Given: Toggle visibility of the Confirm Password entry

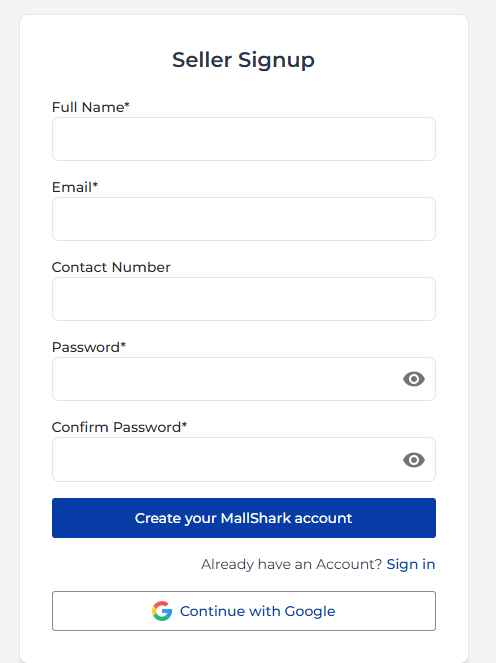Looking at the screenshot, I should pyautogui.click(x=414, y=460).
